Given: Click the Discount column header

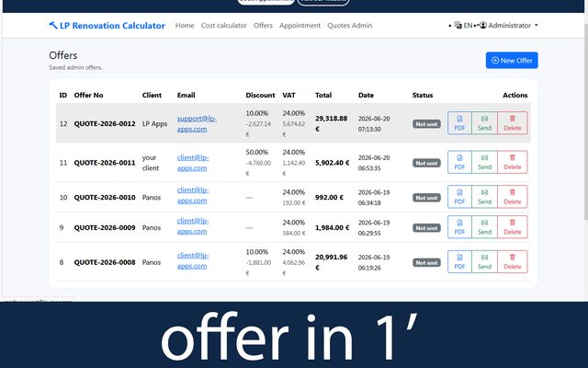Looking at the screenshot, I should tap(260, 95).
